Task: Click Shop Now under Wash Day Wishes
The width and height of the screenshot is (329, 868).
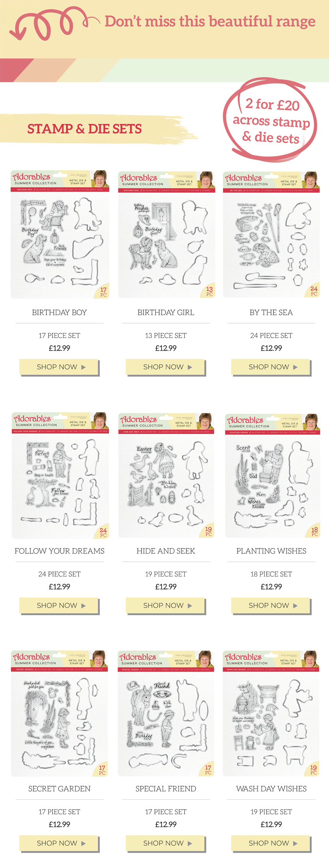Action: [x=271, y=844]
